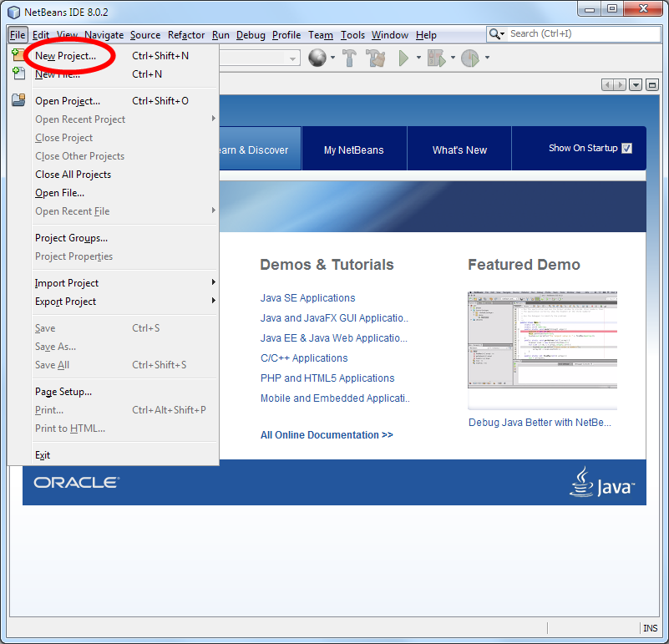
Task: Open the Java SE Applications link
Action: 307,298
